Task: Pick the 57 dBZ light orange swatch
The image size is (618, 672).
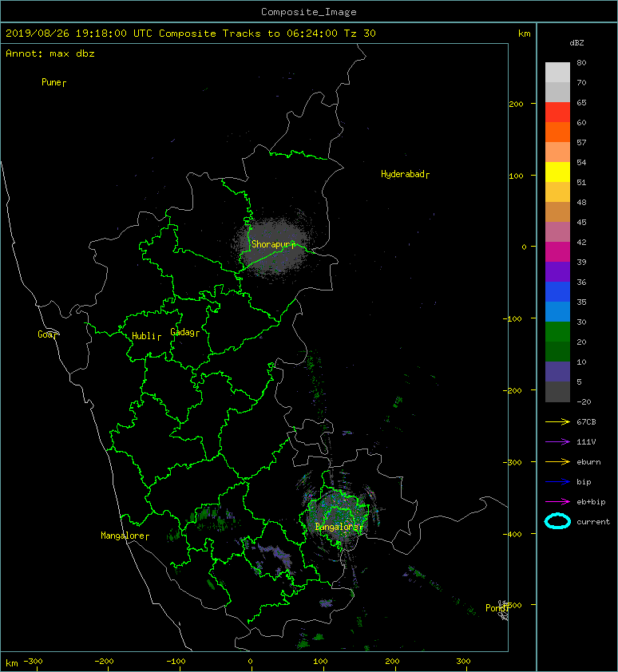Action: [557, 152]
